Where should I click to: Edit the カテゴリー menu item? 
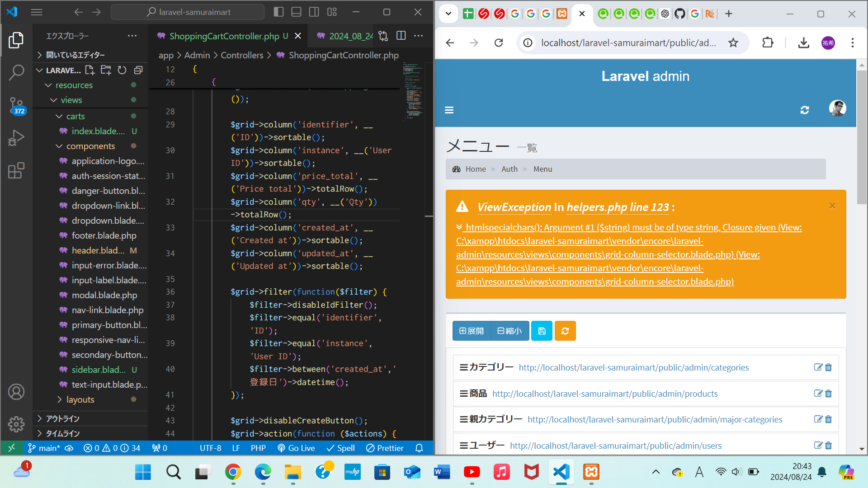[818, 367]
